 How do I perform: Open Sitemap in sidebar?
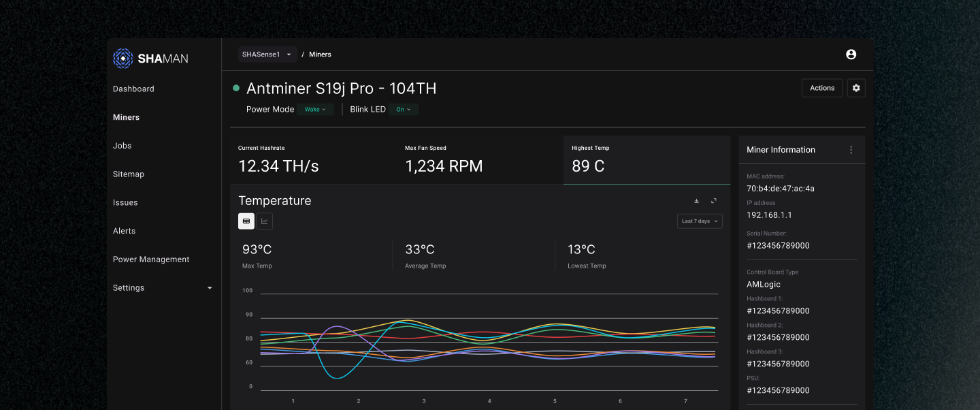click(129, 174)
